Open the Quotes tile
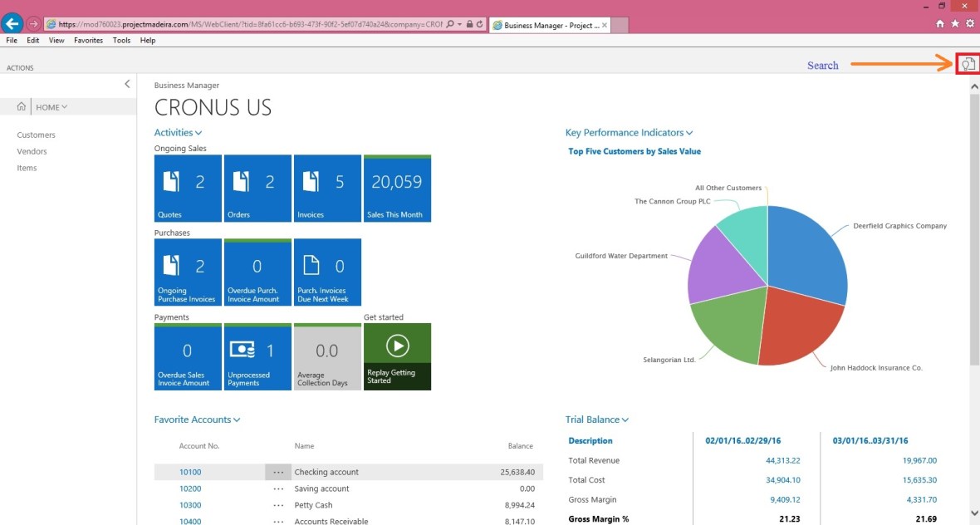The image size is (980, 525). click(x=188, y=189)
